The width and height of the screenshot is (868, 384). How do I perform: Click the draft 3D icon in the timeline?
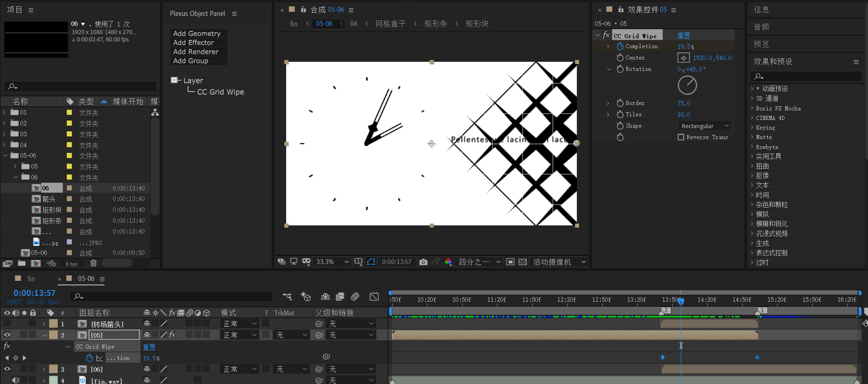[306, 297]
